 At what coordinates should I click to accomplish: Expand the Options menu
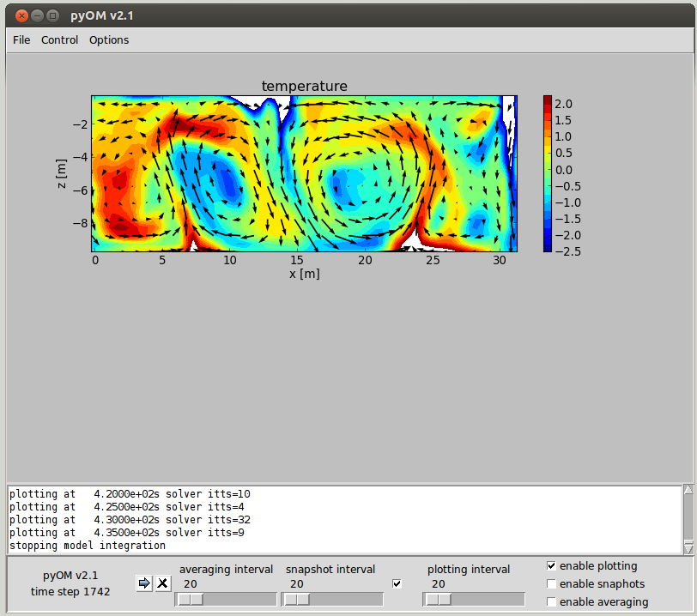pyautogui.click(x=109, y=40)
